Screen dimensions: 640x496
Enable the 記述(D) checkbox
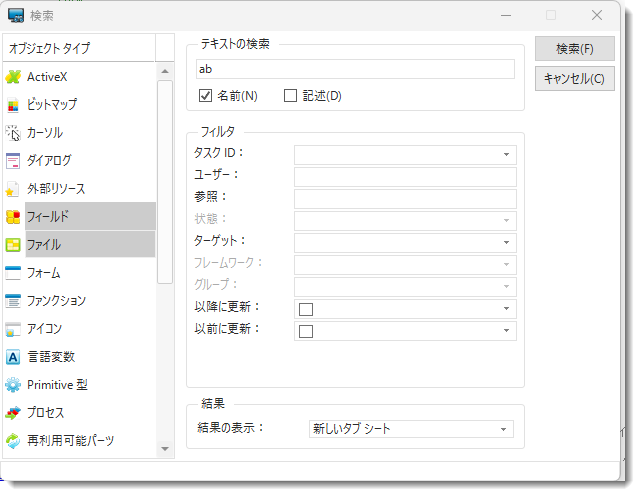[x=291, y=96]
